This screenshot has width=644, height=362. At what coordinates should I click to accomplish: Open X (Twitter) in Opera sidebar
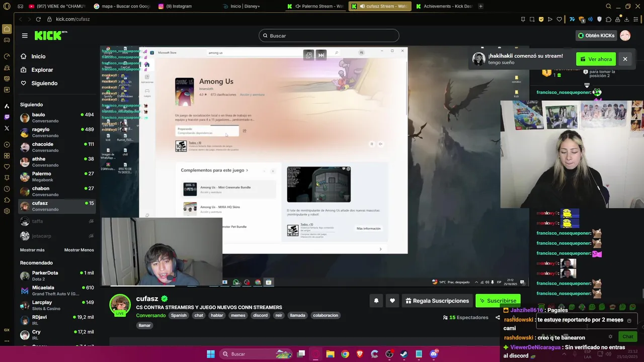tap(7, 128)
